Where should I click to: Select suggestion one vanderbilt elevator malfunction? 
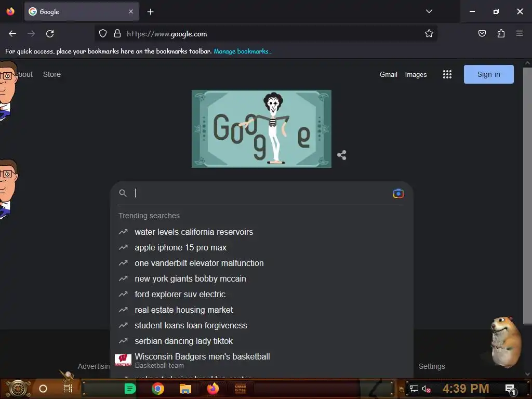pyautogui.click(x=261, y=263)
